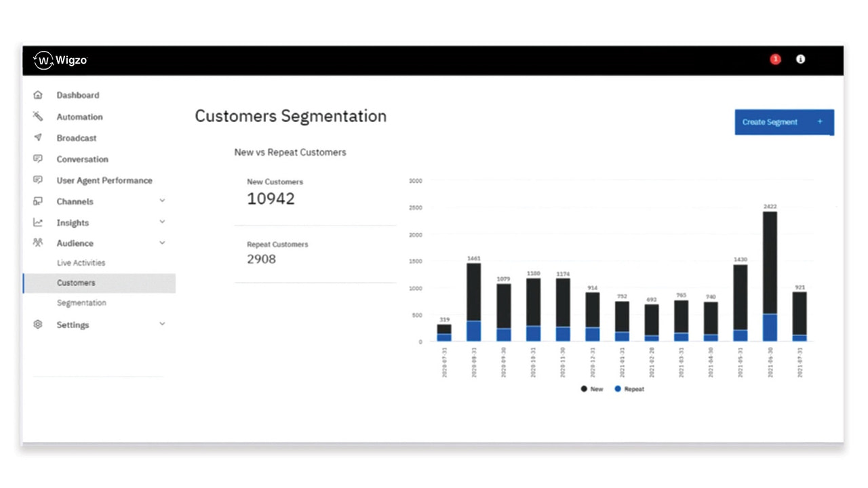The width and height of the screenshot is (868, 488).
Task: Click the Broadcast megaphone icon
Action: tap(38, 138)
